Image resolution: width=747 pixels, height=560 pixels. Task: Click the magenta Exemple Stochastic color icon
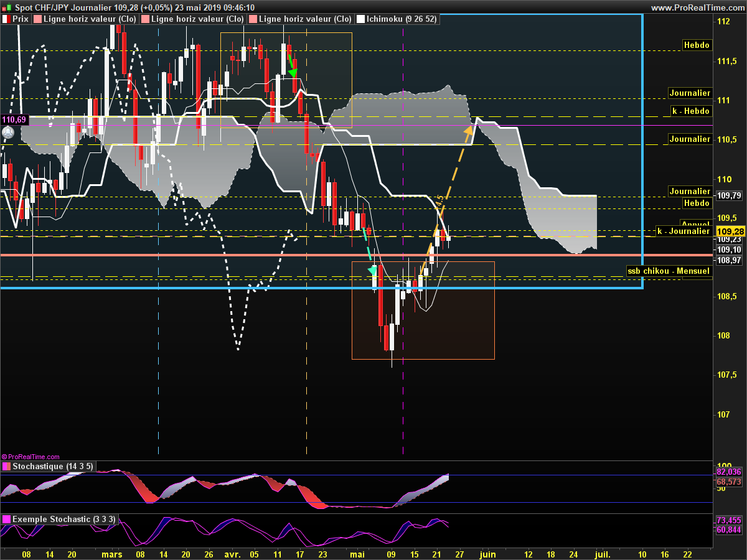[x=6, y=519]
